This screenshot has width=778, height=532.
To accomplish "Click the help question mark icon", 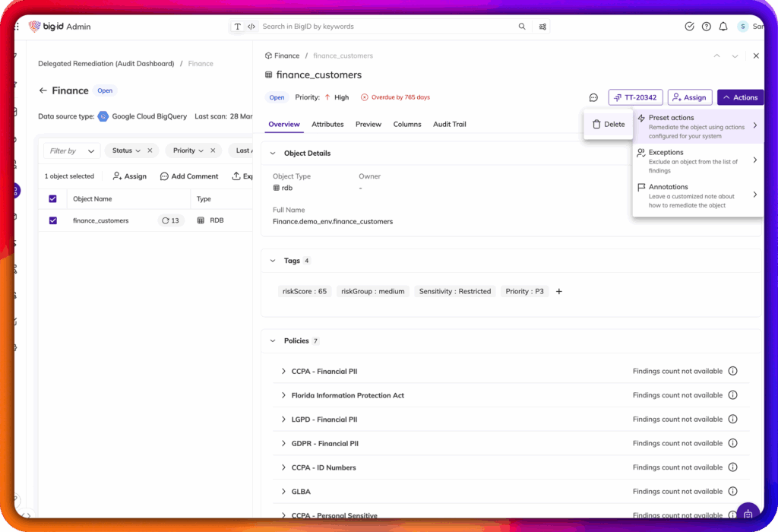I will coord(706,27).
